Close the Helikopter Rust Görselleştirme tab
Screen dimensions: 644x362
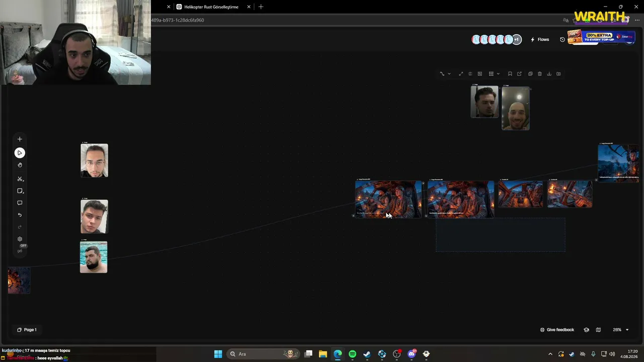(x=249, y=7)
